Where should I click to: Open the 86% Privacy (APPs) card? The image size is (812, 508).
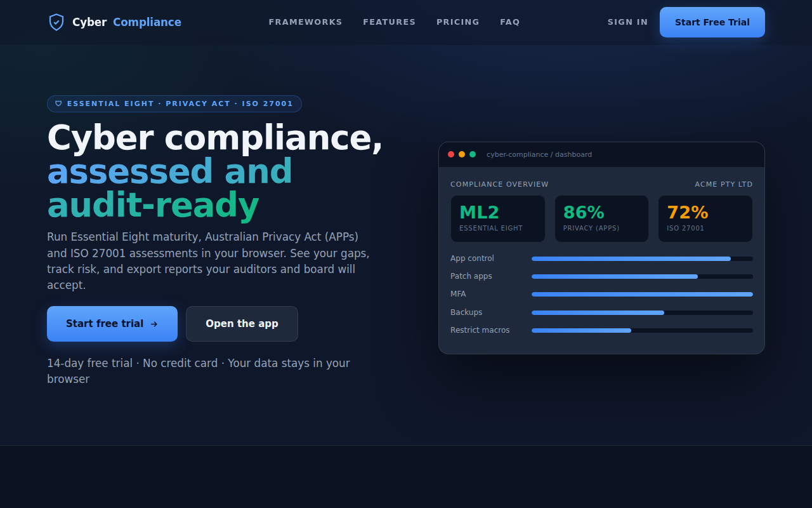601,218
